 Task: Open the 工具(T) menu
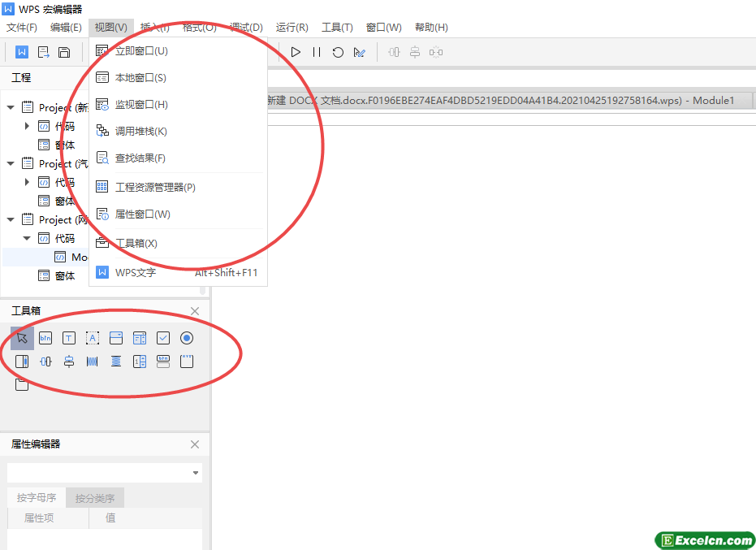click(337, 28)
